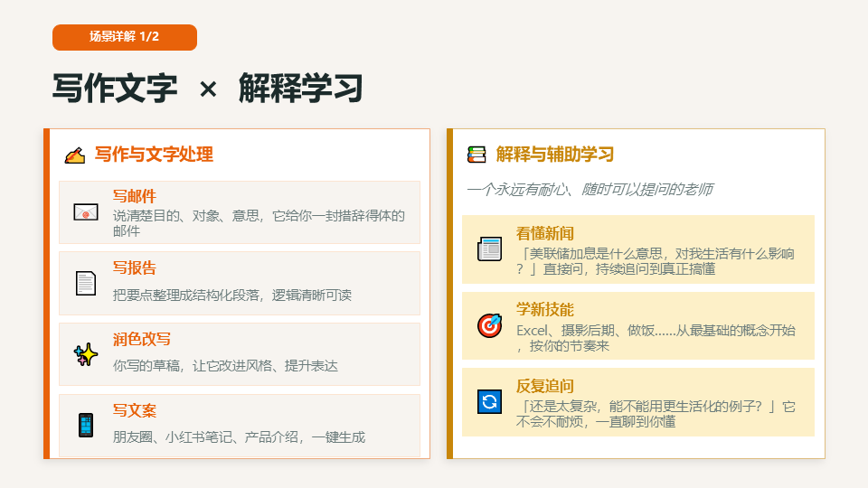The image size is (868, 488).
Task: Select the 写邮件 card title
Action: (x=135, y=196)
